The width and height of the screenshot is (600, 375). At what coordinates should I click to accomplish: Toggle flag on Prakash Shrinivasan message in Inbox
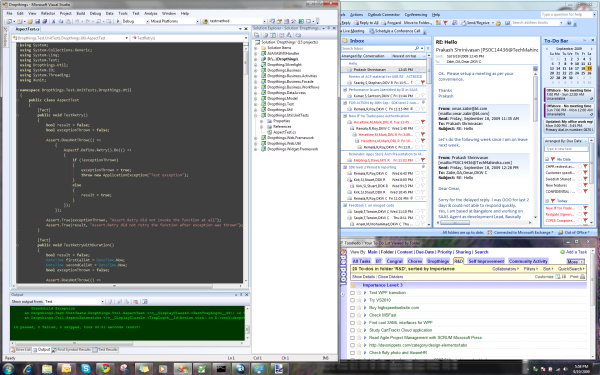coord(423,70)
